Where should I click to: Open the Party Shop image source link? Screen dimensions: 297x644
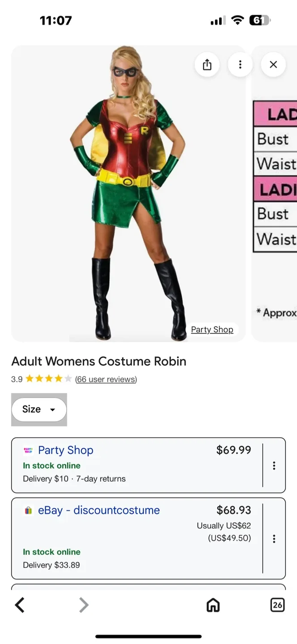click(212, 329)
